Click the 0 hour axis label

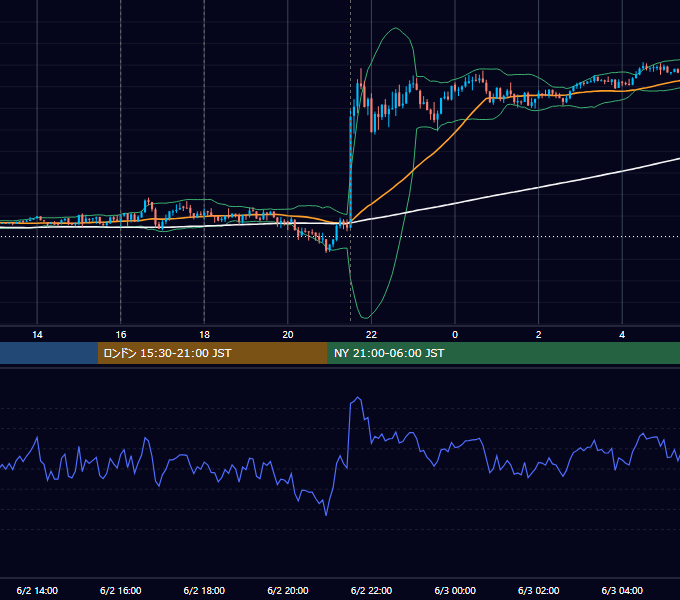pyautogui.click(x=455, y=335)
